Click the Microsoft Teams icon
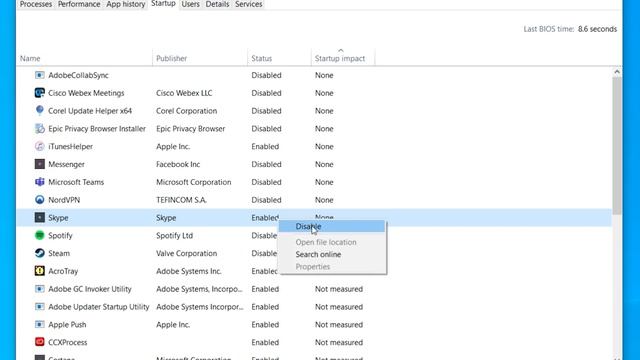The height and width of the screenshot is (360, 640). 40,182
